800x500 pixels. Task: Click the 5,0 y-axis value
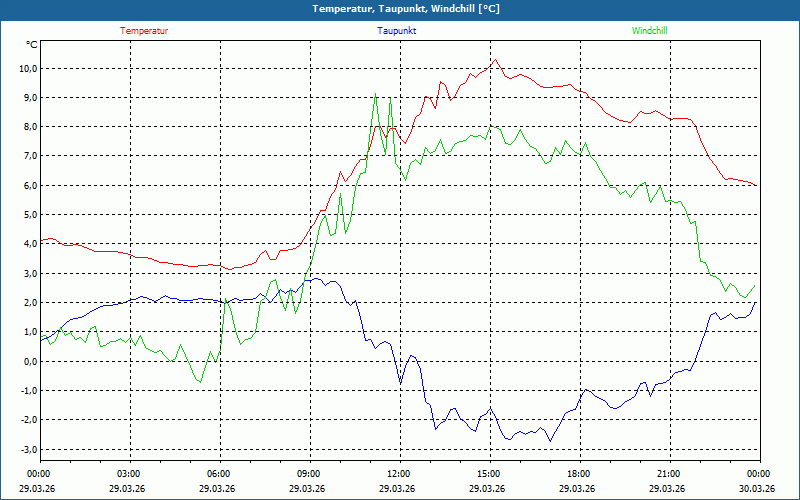(31, 215)
